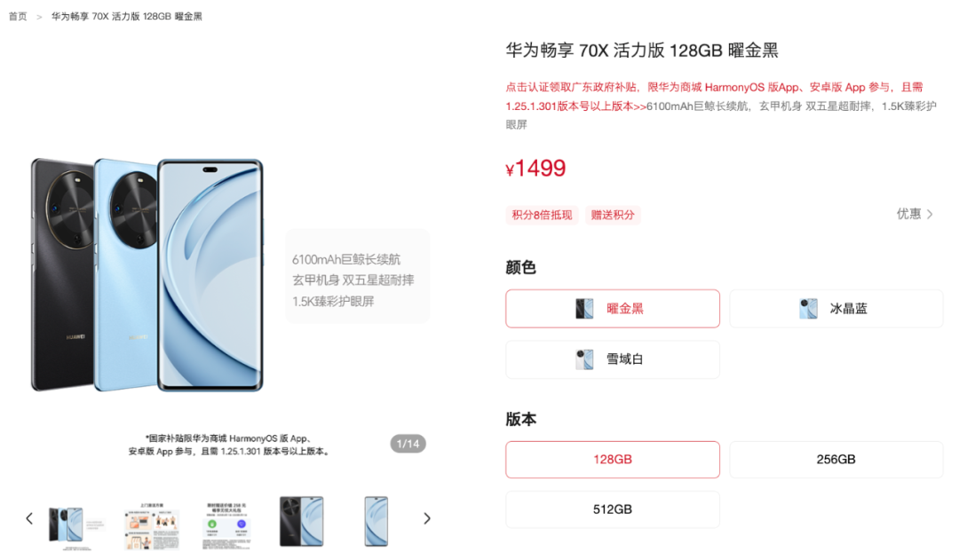This screenshot has width=959, height=560.
Task: Click the 1/14 image counter badge
Action: click(408, 444)
